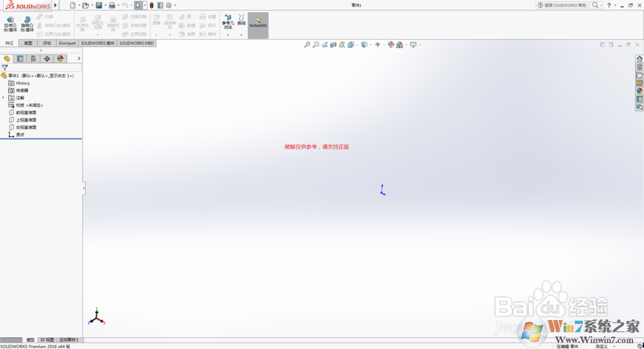The height and width of the screenshot is (349, 644).
Task: Expand SOLIDWORKS menu arrow beside logo
Action: 55,5
